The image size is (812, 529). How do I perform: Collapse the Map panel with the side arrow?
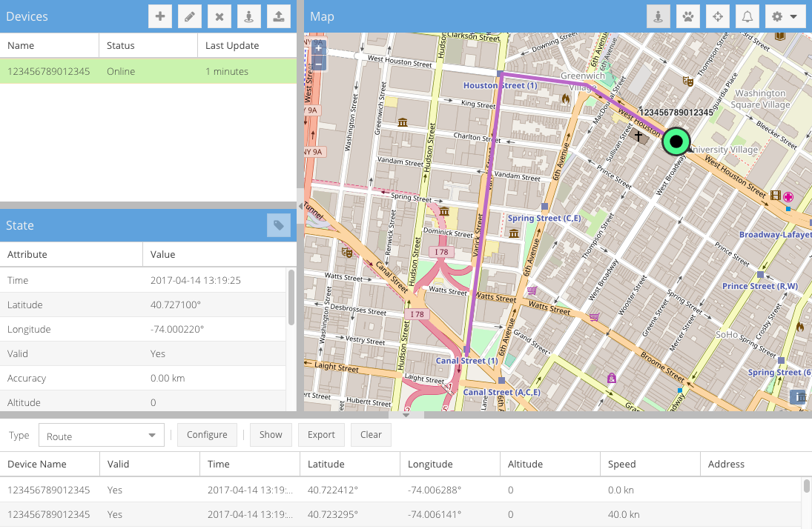tap(300, 207)
